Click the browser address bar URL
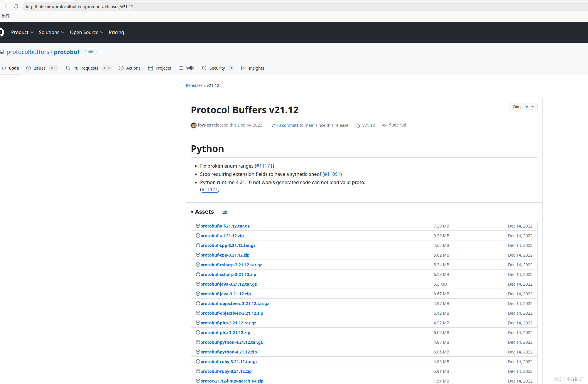The image size is (588, 384). point(82,6)
